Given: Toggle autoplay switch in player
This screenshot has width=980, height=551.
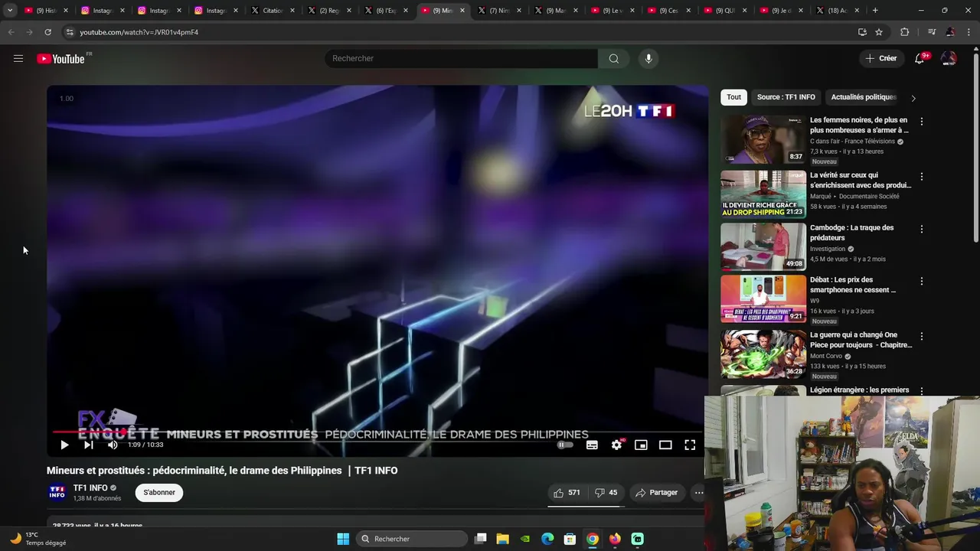Looking at the screenshot, I should 565,445.
